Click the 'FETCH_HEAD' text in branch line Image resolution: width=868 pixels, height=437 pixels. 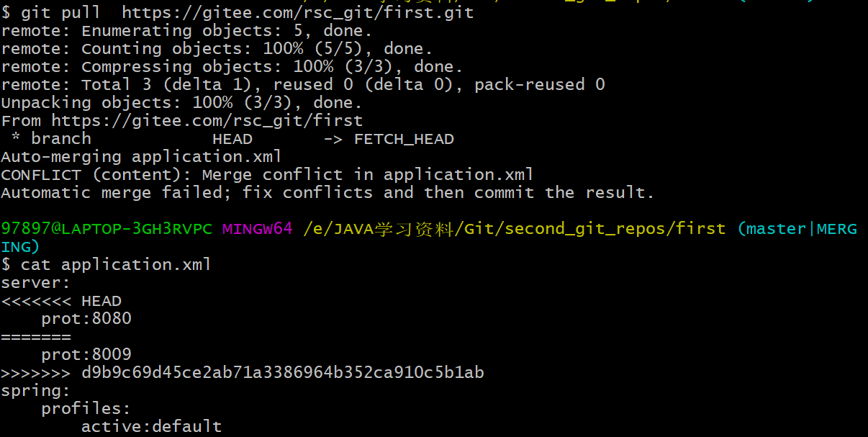click(404, 139)
